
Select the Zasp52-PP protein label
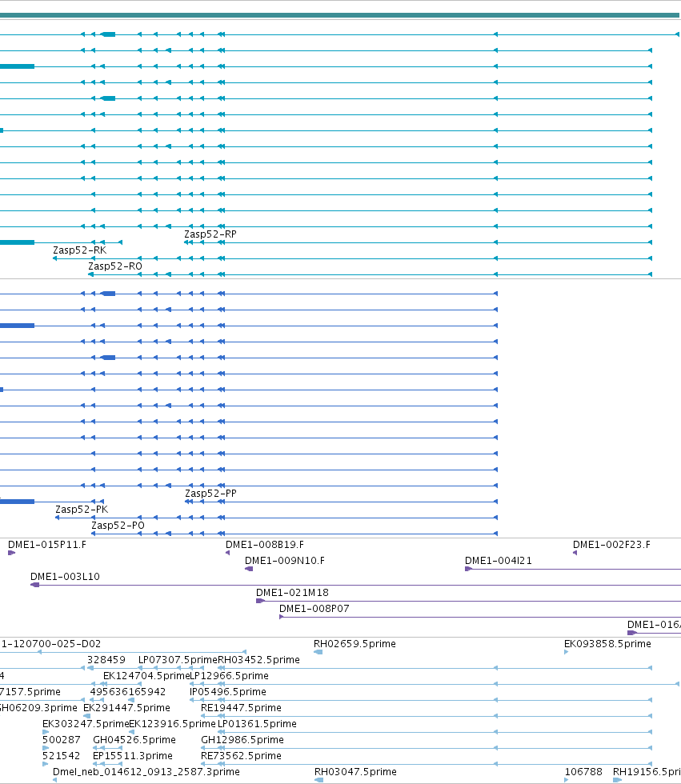coord(210,493)
